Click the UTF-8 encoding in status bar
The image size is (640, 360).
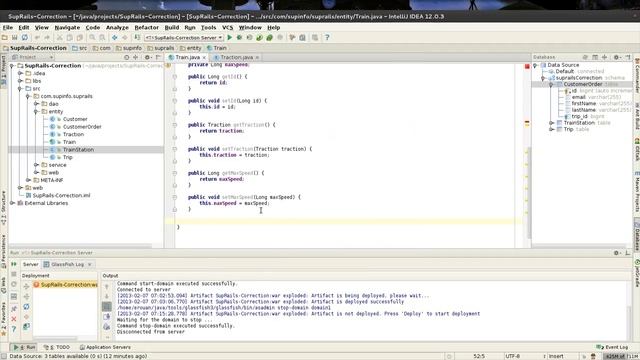click(x=513, y=356)
